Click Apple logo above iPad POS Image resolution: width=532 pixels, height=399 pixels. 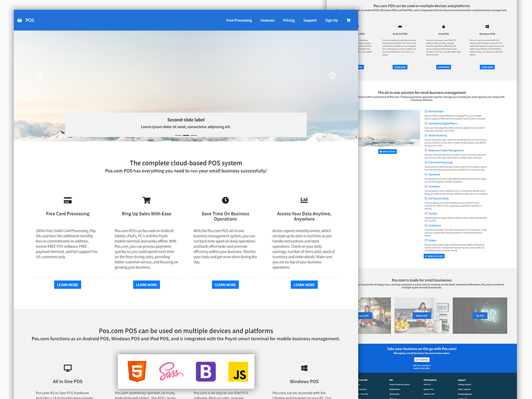pyautogui.click(x=443, y=27)
